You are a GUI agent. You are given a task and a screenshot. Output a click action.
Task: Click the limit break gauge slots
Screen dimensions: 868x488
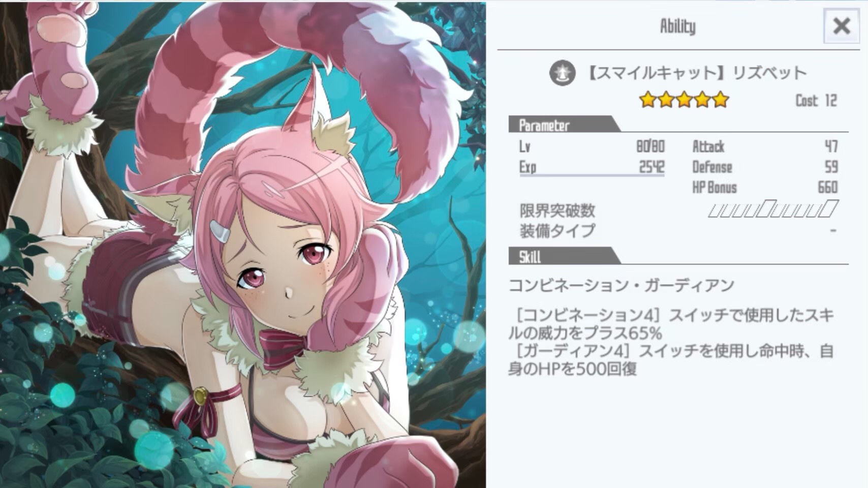click(772, 209)
